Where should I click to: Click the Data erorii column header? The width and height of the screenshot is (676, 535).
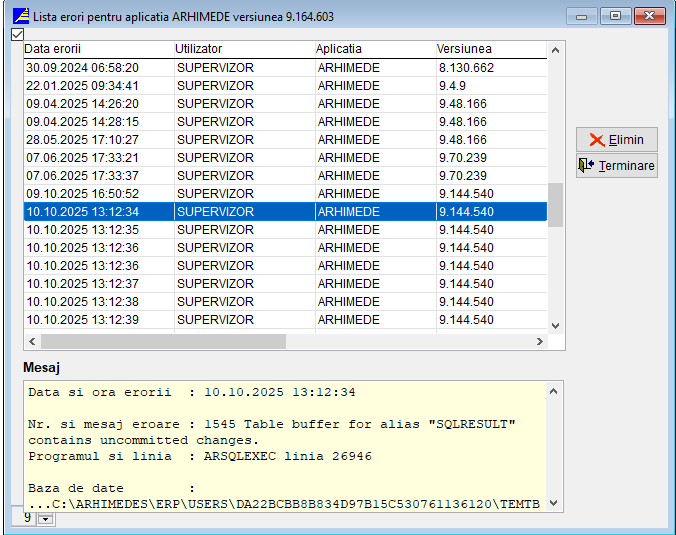point(99,49)
